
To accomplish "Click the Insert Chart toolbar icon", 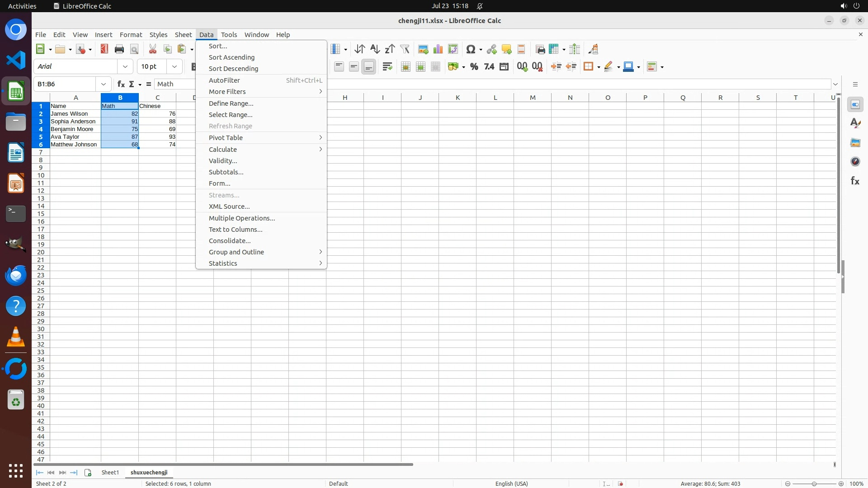I will tap(438, 49).
